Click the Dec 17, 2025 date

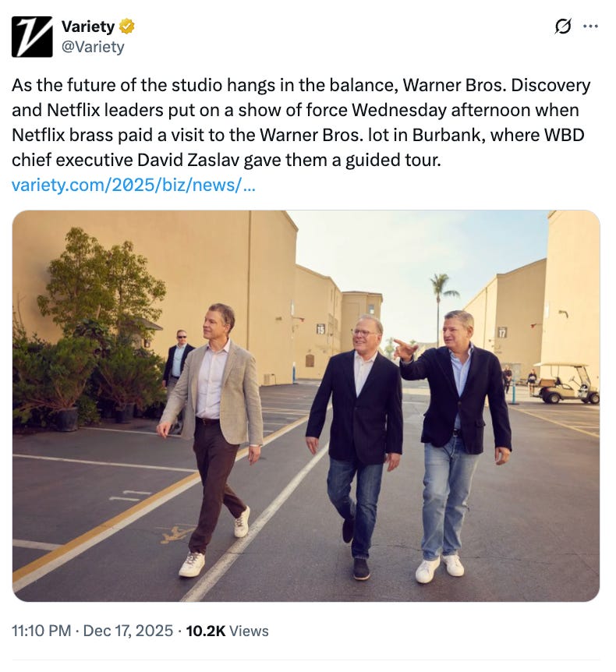pyautogui.click(x=128, y=631)
